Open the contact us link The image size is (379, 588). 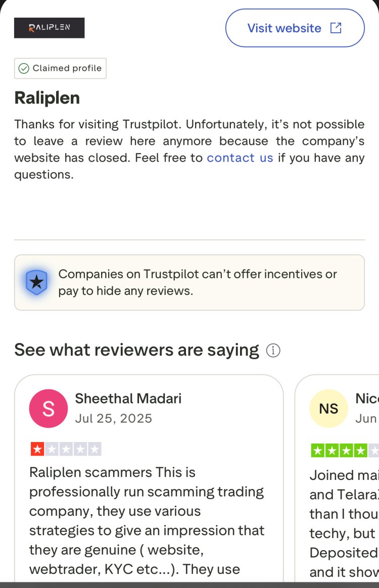[x=240, y=158]
